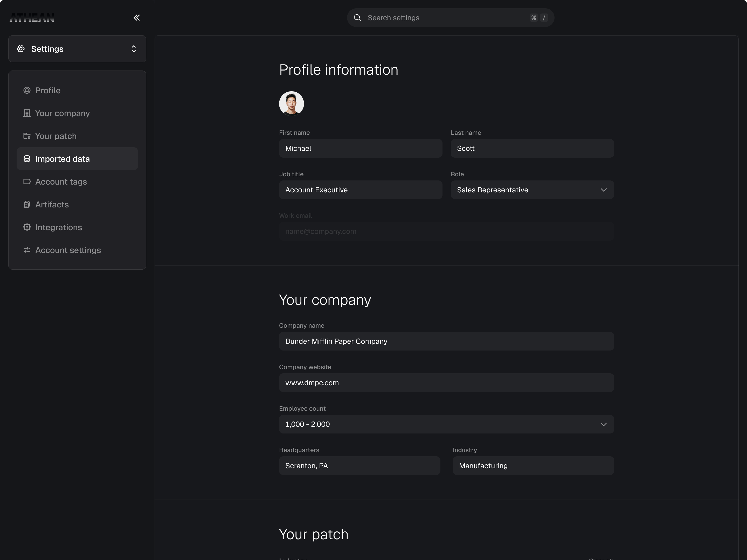Click the Your patch folder icon
The height and width of the screenshot is (560, 747).
[27, 136]
